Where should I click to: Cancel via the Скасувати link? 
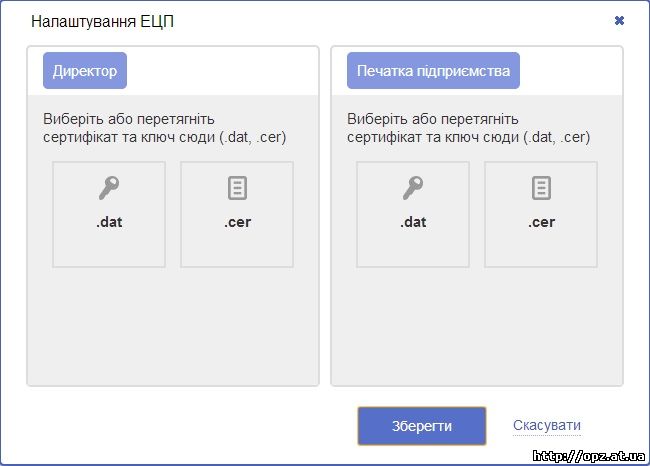tap(547, 425)
